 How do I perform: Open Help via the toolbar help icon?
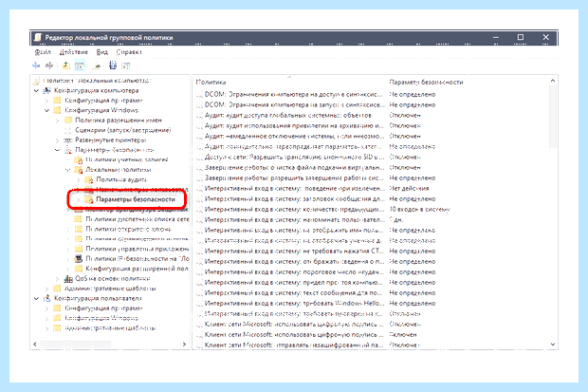tap(113, 65)
